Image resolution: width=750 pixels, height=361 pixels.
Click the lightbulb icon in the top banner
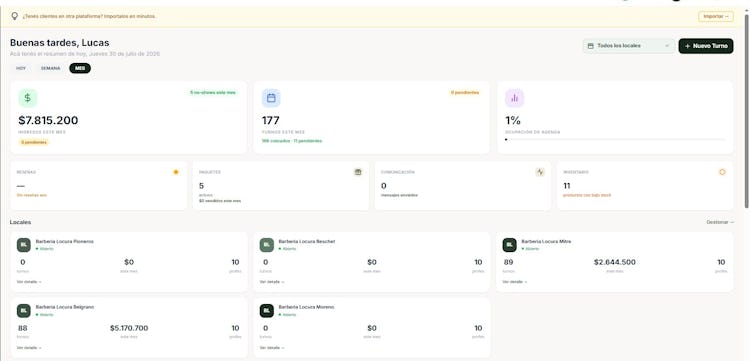click(14, 16)
